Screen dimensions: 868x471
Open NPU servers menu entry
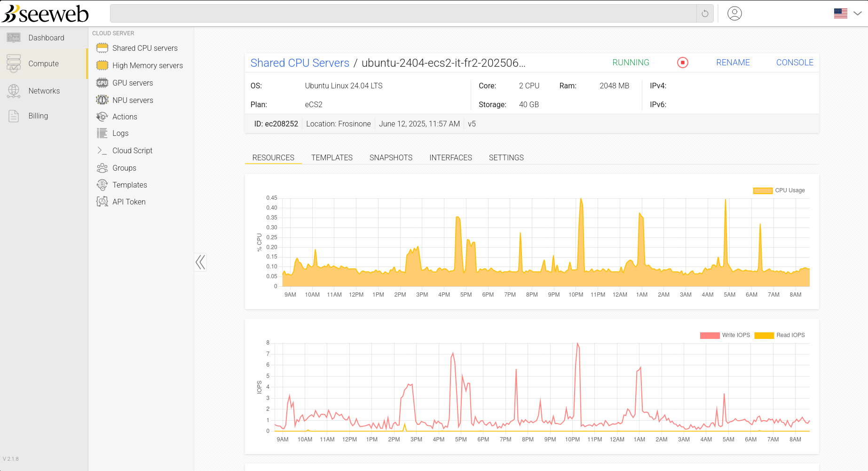click(133, 100)
